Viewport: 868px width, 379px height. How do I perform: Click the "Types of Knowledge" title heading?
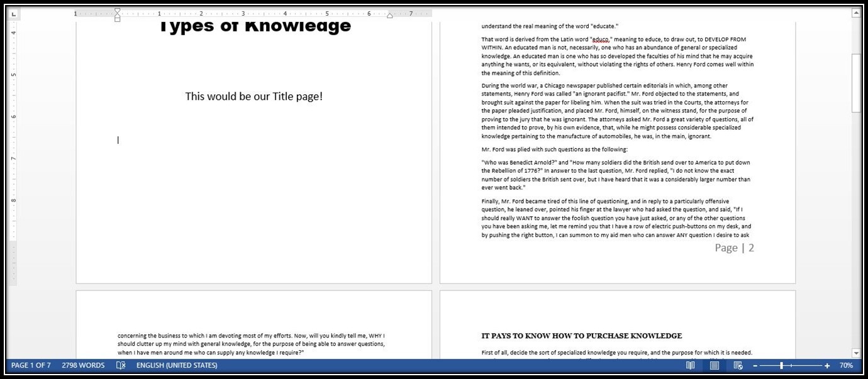point(253,27)
